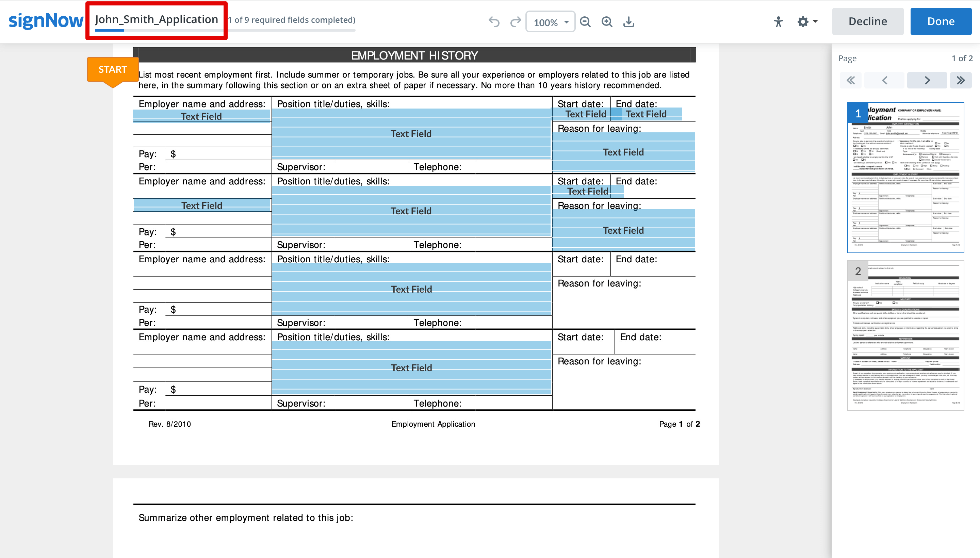Go to next page arrow
Viewport: 980px width, 558px height.
pyautogui.click(x=927, y=81)
